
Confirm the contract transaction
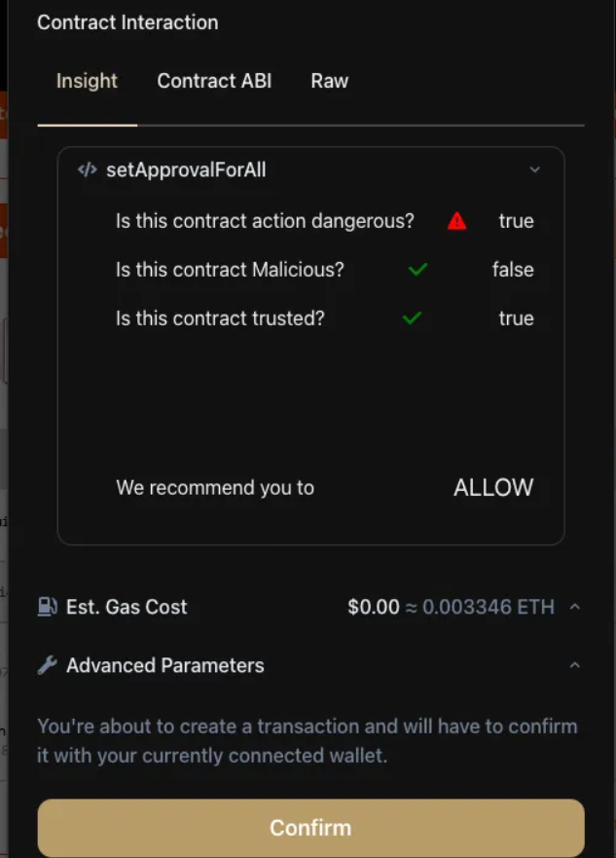click(311, 828)
